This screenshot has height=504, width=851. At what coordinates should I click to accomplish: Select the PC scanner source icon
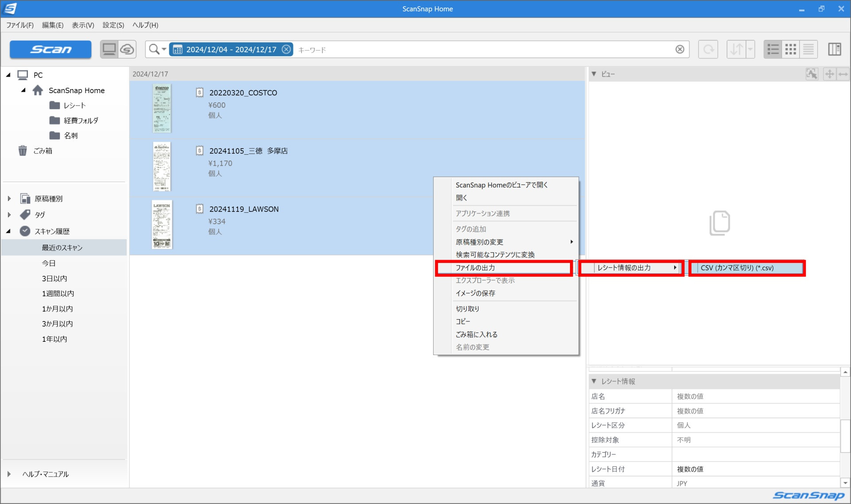tap(109, 49)
